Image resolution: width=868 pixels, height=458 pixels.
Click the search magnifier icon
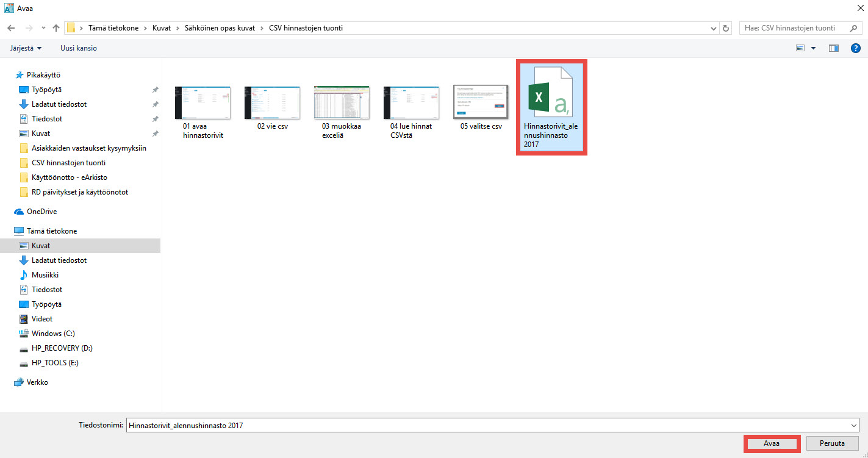(x=853, y=28)
